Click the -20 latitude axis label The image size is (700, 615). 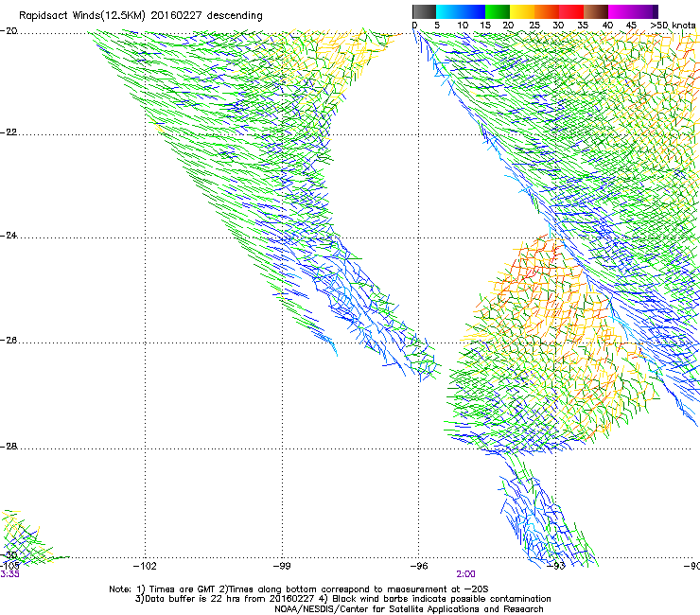(9, 31)
